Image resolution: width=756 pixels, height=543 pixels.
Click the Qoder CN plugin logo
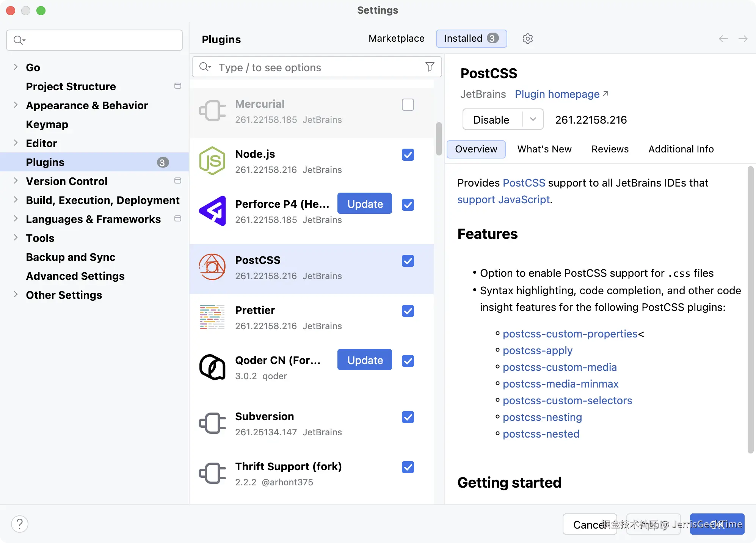pos(212,367)
